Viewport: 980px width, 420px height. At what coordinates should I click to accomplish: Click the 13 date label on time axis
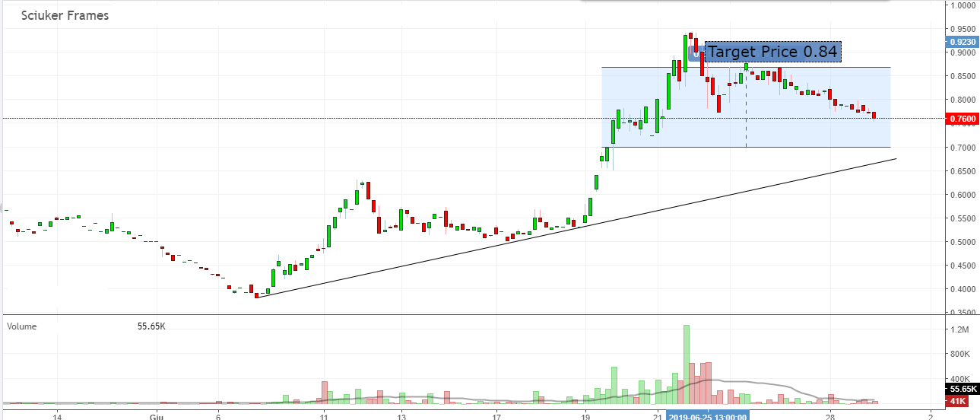pyautogui.click(x=402, y=415)
